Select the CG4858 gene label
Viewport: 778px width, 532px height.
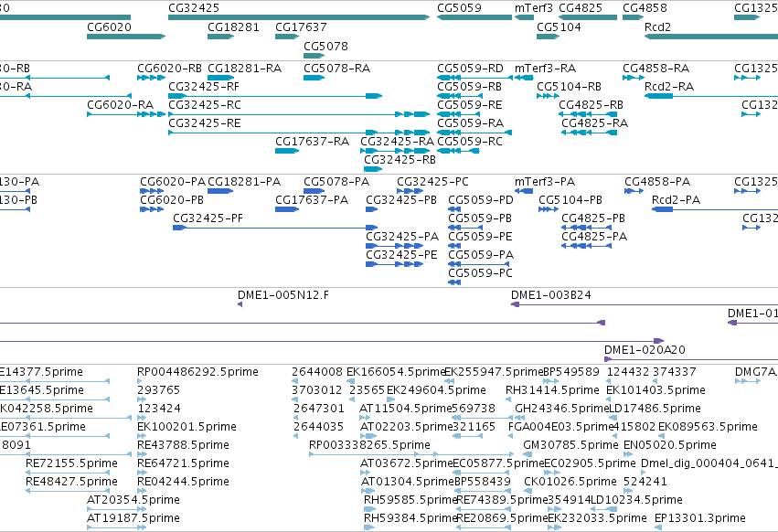(x=645, y=8)
